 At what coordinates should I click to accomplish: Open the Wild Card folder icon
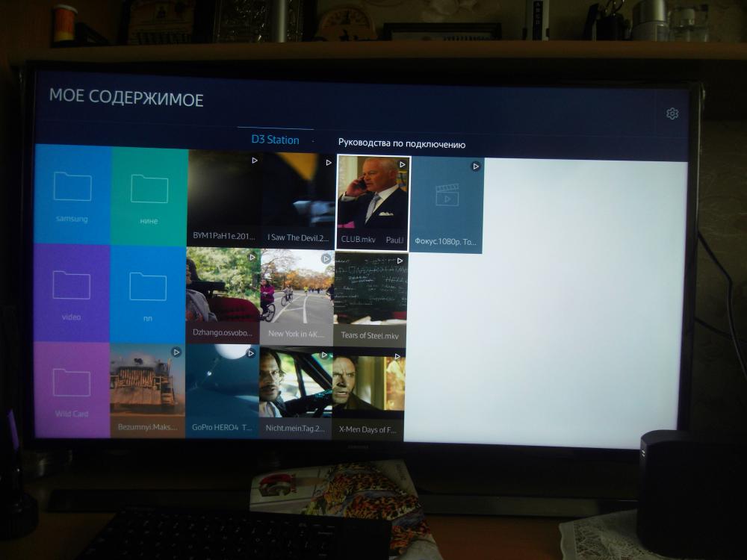point(72,382)
